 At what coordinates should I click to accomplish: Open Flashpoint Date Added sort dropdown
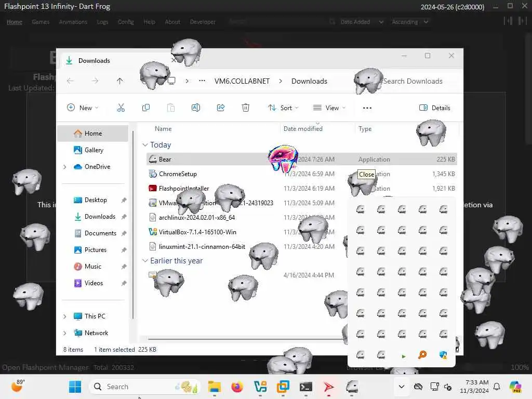point(362,22)
